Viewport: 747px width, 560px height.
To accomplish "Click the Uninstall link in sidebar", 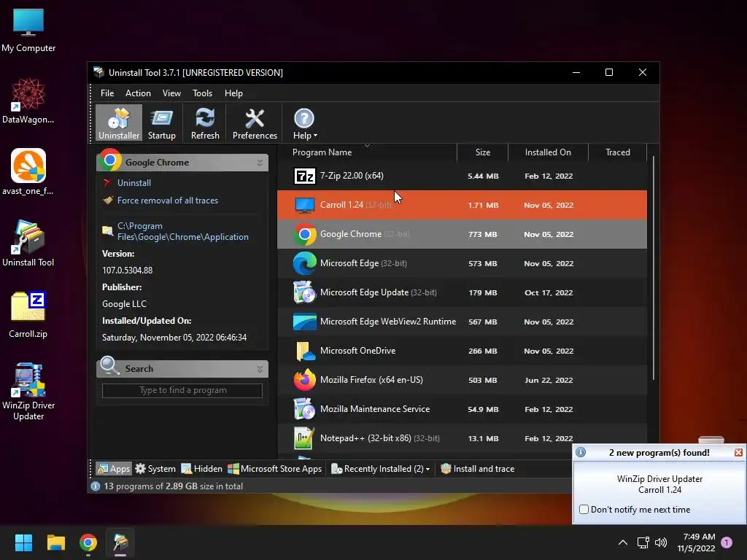I will click(134, 183).
